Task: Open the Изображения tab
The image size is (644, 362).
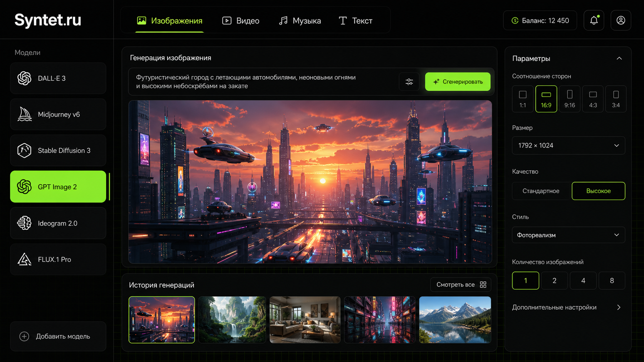Action: coord(169,21)
